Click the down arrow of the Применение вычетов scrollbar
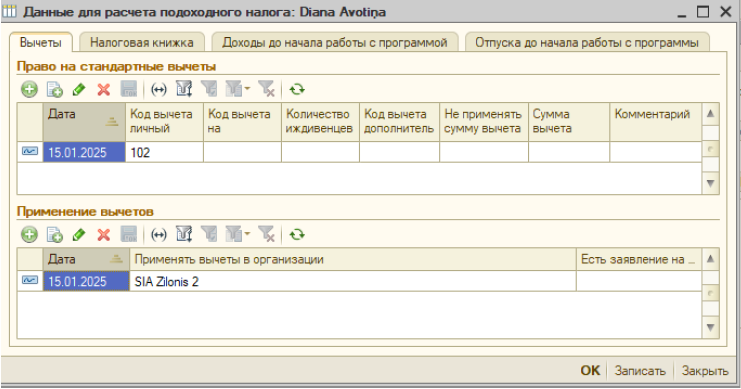Viewport: 741px width, 389px height. click(710, 327)
